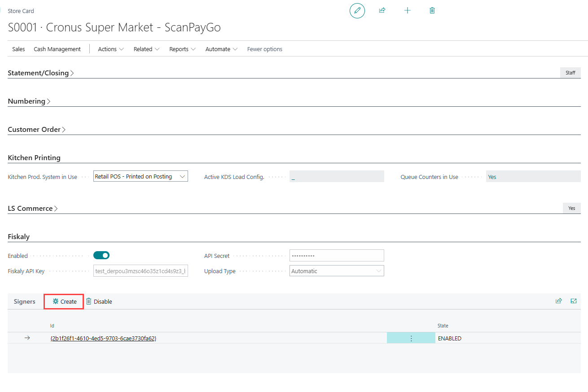
Task: Expand the Statement/Closing section
Action: (x=40, y=73)
